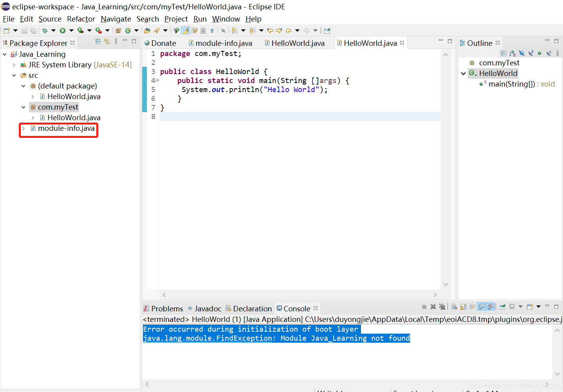Select main(String[]) method in Outline
The width and height of the screenshot is (563, 392).
pos(517,84)
